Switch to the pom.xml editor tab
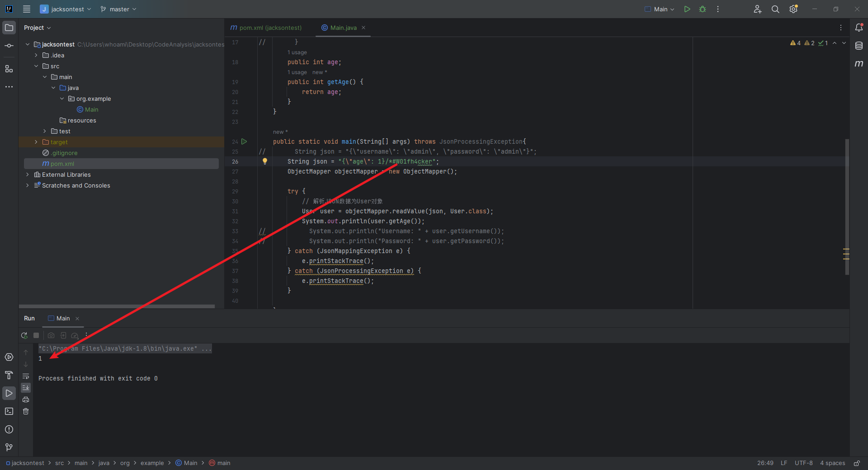This screenshot has width=868, height=470. click(x=266, y=28)
